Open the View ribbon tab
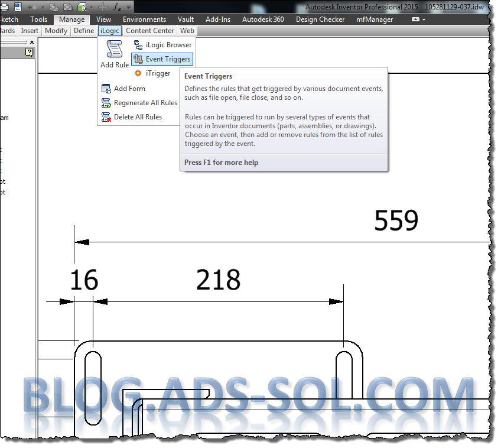Image resolution: width=501 pixels, height=448 pixels. click(x=103, y=20)
